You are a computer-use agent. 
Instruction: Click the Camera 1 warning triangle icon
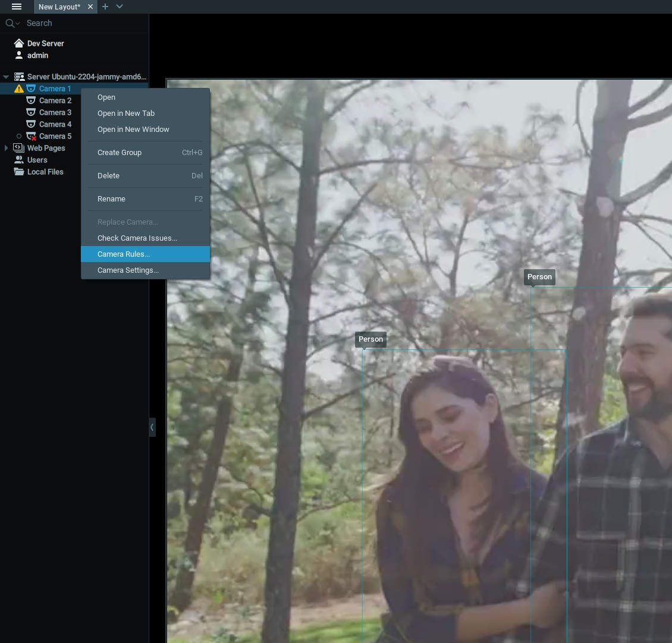pyautogui.click(x=19, y=89)
